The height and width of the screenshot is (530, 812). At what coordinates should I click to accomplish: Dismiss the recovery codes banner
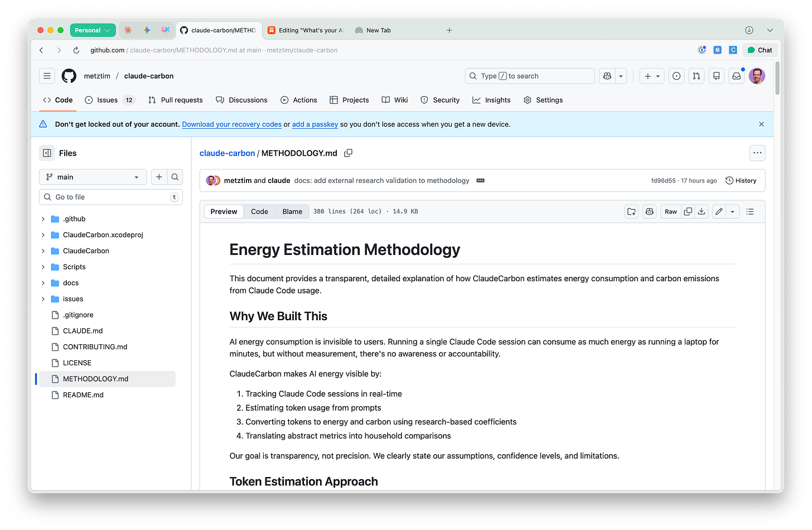click(761, 124)
